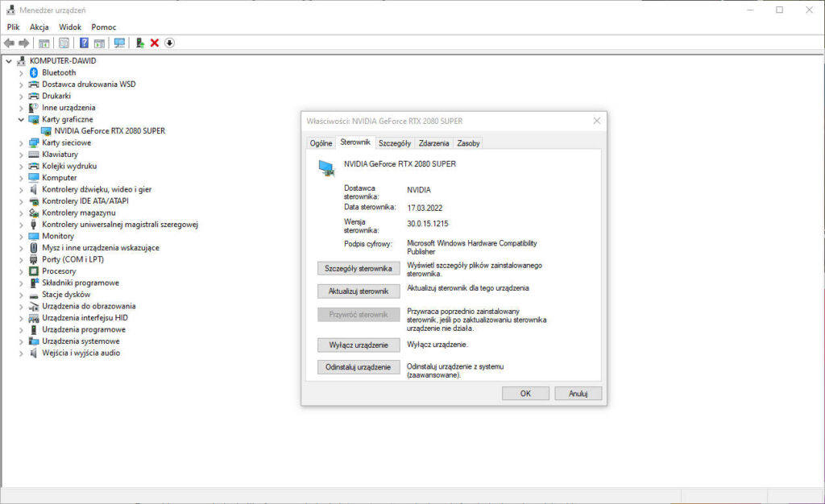
Task: Collapse the KOMPUTER-DAWID root node
Action: tap(9, 61)
